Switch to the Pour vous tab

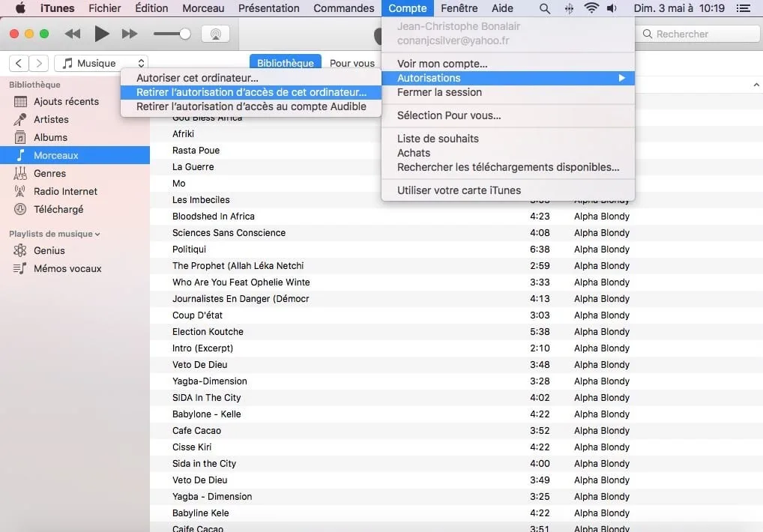point(352,63)
